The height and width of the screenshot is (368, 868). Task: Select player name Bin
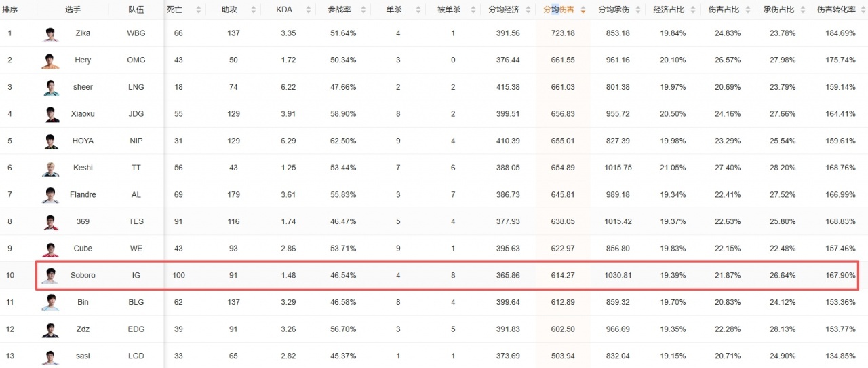(83, 302)
